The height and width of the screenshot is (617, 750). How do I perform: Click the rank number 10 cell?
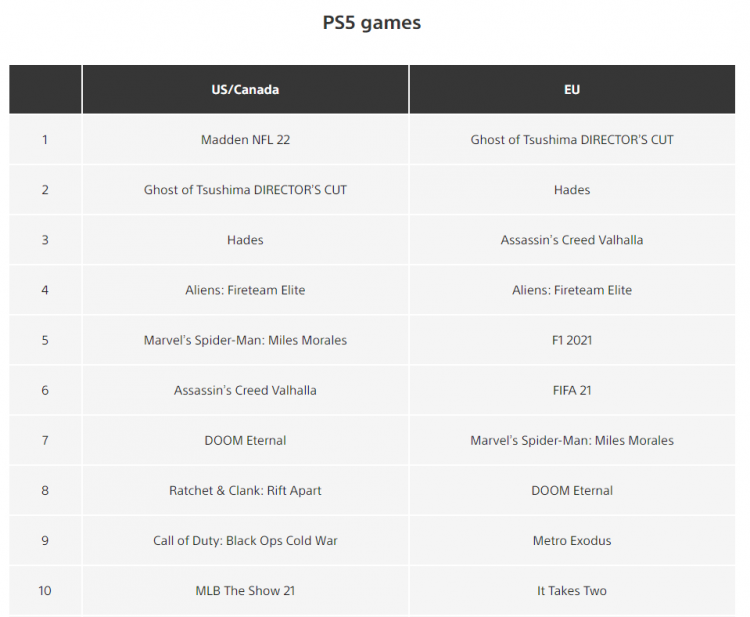click(45, 590)
